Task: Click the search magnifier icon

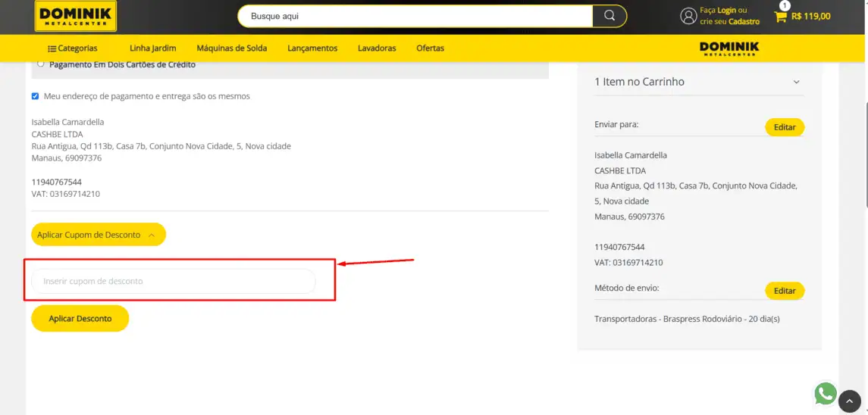Action: coord(609,16)
